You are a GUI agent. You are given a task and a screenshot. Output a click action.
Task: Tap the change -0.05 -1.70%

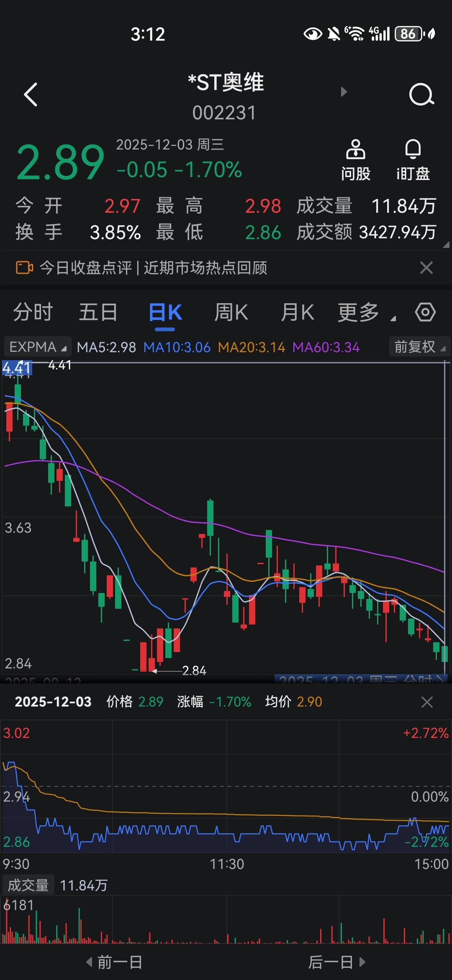click(x=179, y=170)
